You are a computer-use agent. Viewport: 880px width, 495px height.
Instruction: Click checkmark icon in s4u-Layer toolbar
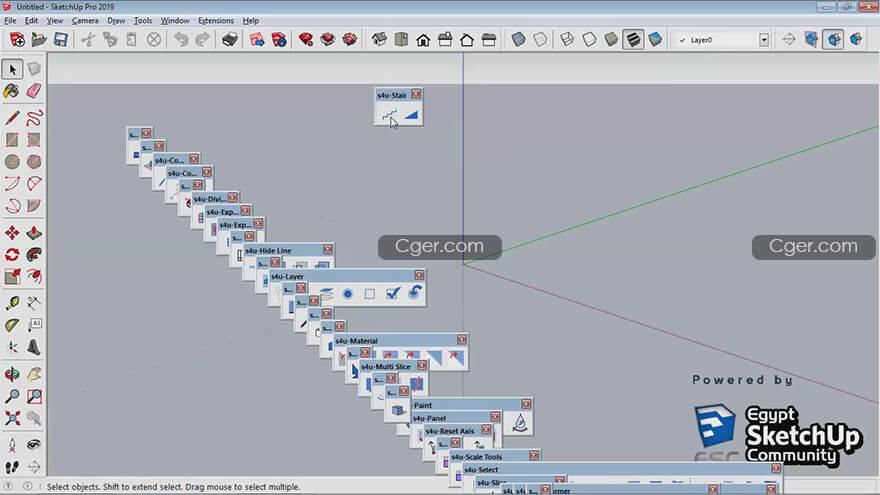click(x=393, y=293)
